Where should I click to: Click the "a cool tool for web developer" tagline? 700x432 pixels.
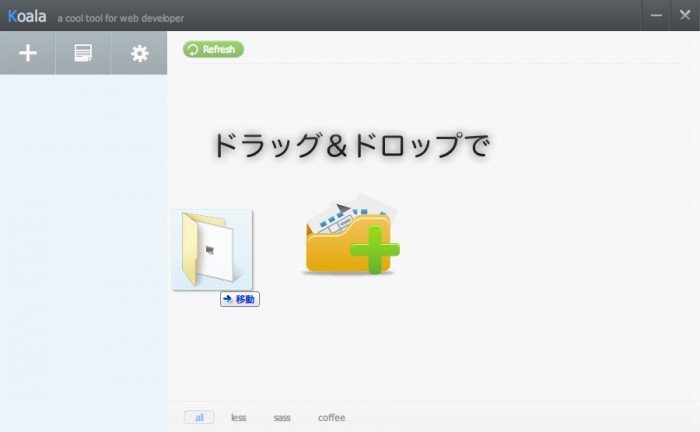click(120, 17)
